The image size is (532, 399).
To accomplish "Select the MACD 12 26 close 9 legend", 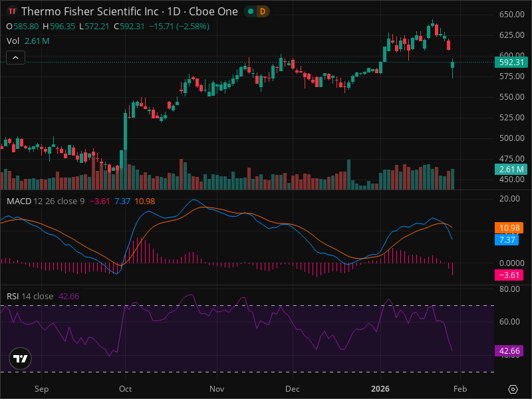I will (45, 201).
